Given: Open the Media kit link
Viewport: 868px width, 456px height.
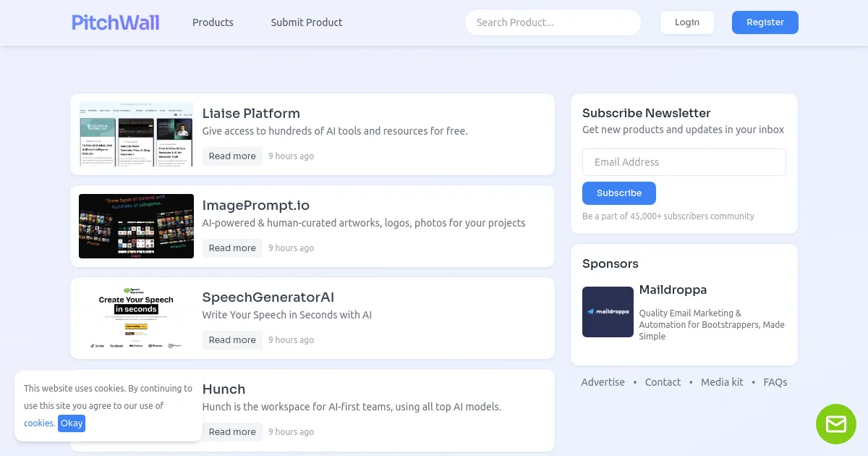Looking at the screenshot, I should (722, 382).
